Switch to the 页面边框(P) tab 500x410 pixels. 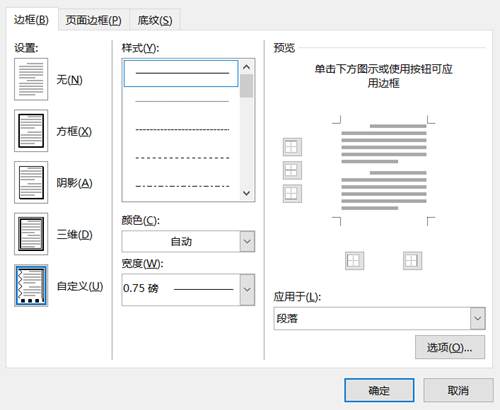(93, 20)
